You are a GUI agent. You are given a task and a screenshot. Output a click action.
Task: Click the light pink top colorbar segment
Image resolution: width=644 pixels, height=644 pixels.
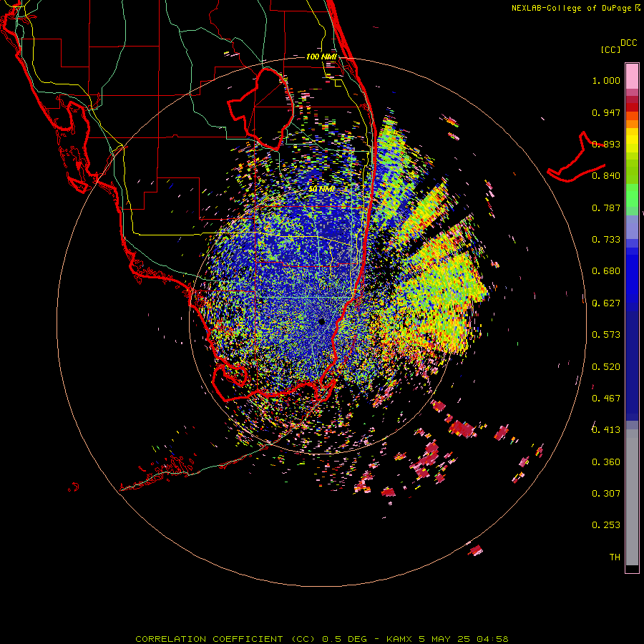[x=632, y=76]
